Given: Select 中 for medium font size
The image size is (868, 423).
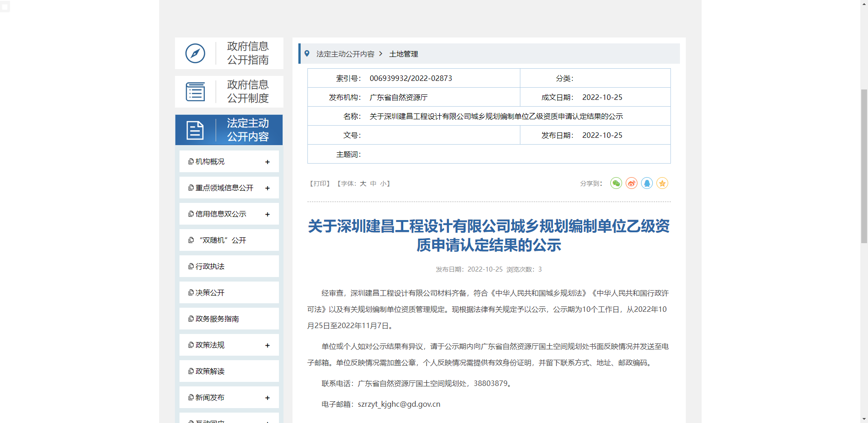Looking at the screenshot, I should (x=373, y=183).
